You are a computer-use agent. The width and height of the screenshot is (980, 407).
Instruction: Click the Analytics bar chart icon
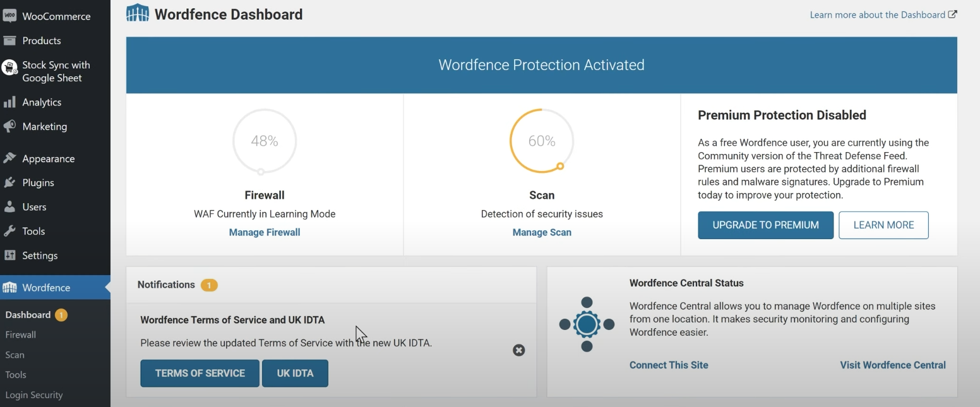pos(9,102)
